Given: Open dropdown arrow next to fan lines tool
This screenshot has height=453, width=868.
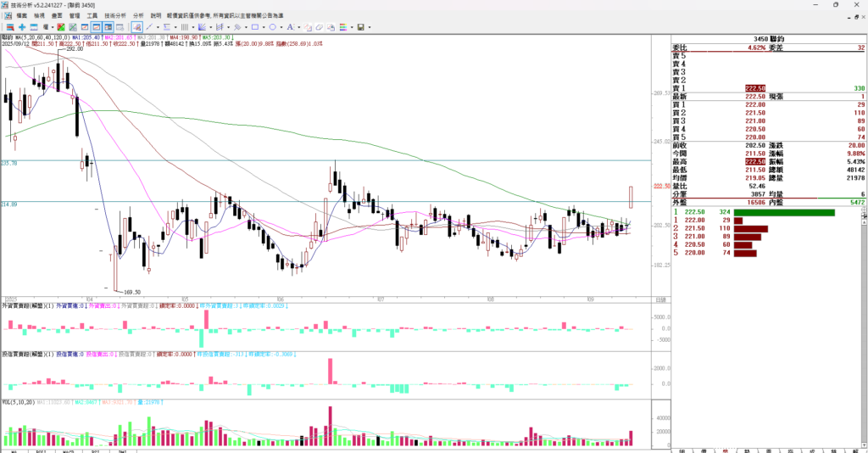Looking at the screenshot, I should coord(211,26).
